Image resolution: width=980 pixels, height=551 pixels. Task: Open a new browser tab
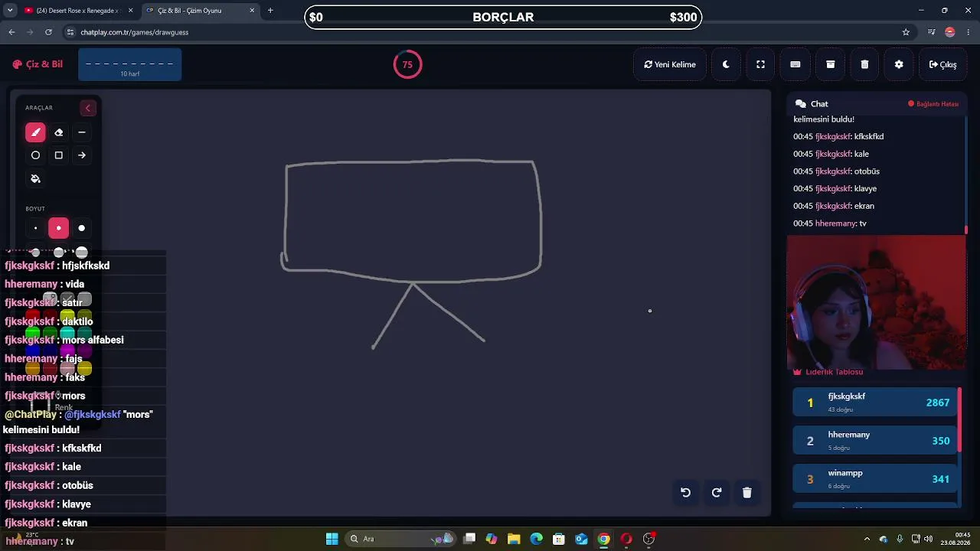point(270,11)
